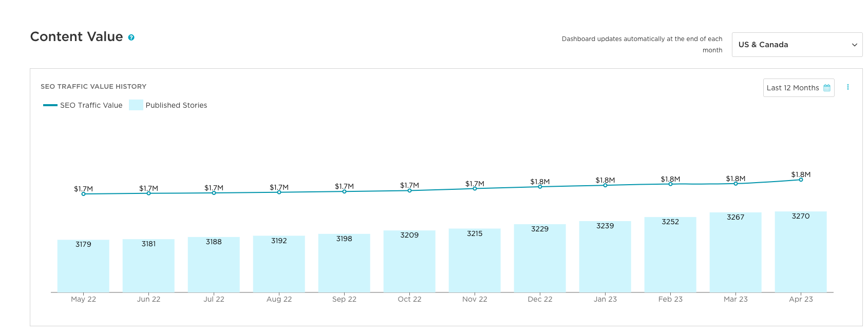Screen dimensions: 868x335
Task: Click the calendar glyph inside the date filter box
Action: coord(827,88)
